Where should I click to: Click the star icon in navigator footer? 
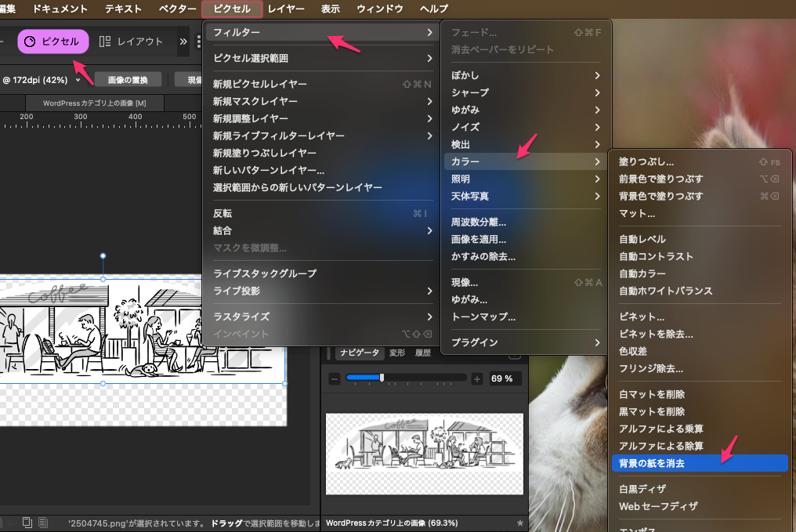coord(519,523)
